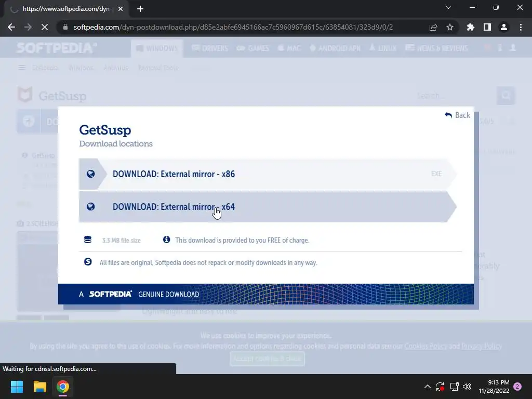Click the user account icon in Softpedia header
This screenshot has width=532, height=399.
[513, 48]
